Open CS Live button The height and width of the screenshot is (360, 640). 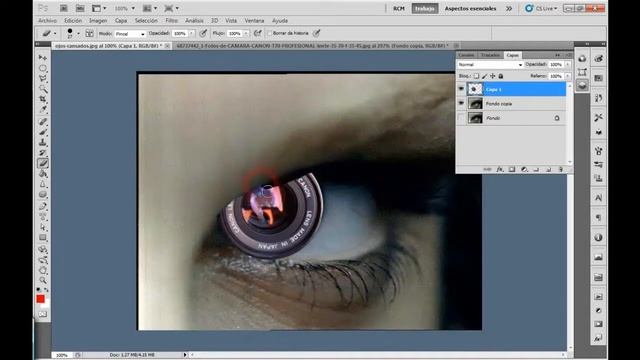(541, 8)
